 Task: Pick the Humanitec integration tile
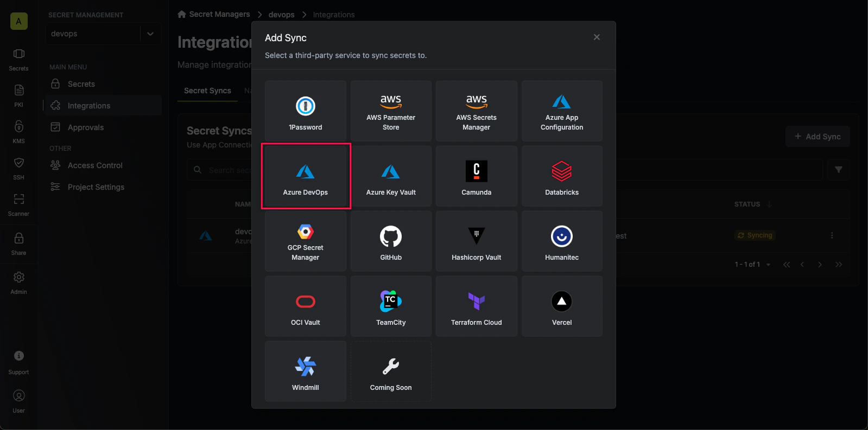point(562,241)
